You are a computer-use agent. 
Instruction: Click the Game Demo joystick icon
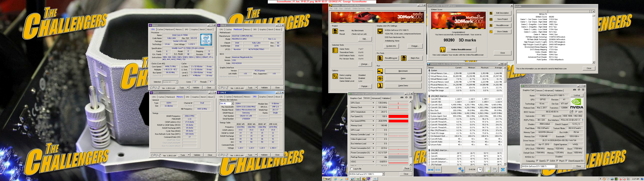380,86
